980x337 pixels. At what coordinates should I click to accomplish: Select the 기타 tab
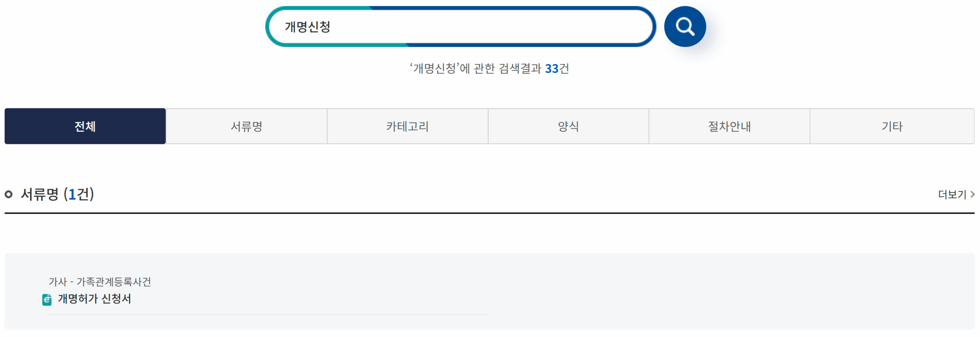coord(892,126)
